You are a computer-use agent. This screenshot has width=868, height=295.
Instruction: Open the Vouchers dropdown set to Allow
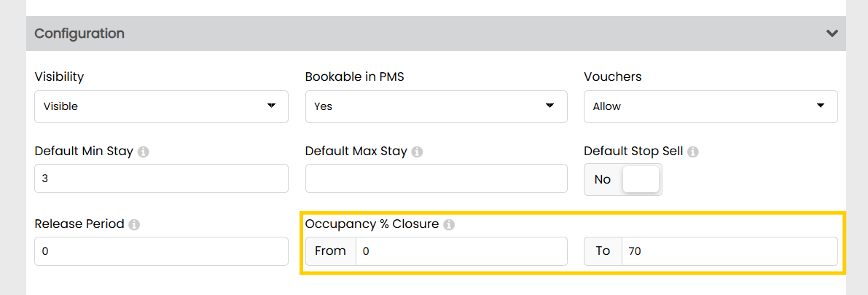pos(711,106)
